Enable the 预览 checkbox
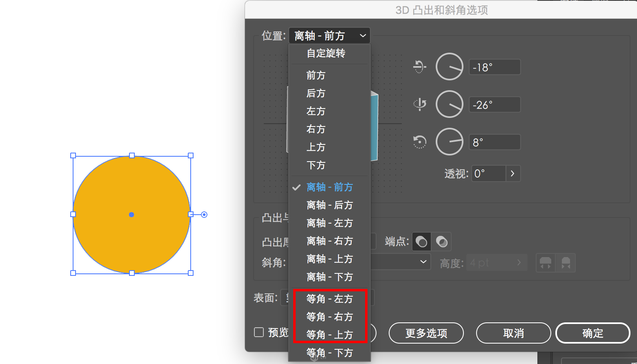Image resolution: width=637 pixels, height=364 pixels. (x=259, y=333)
